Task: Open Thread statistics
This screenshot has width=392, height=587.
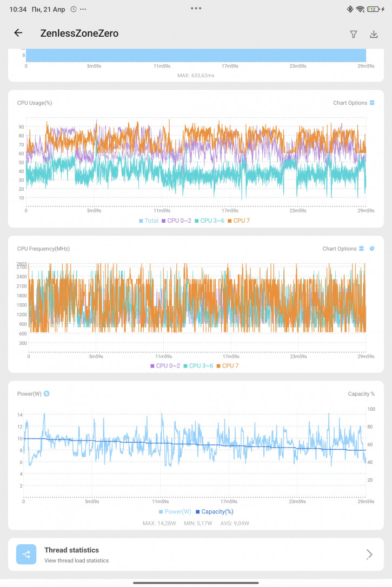Action: click(x=196, y=555)
